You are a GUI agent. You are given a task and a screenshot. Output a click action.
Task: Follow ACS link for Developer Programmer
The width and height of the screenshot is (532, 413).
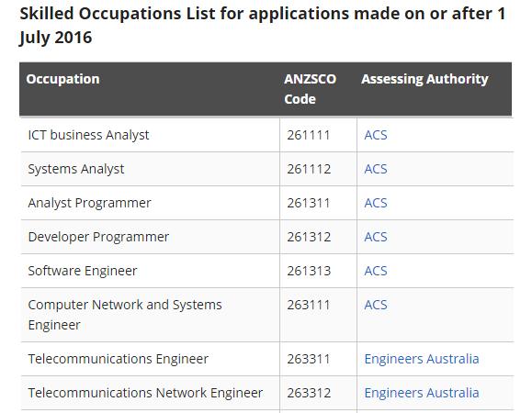click(x=375, y=237)
